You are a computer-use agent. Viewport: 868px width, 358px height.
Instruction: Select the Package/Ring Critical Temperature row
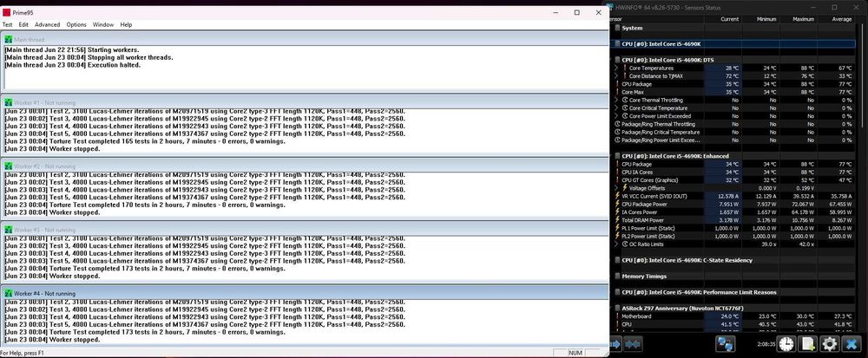(x=733, y=133)
